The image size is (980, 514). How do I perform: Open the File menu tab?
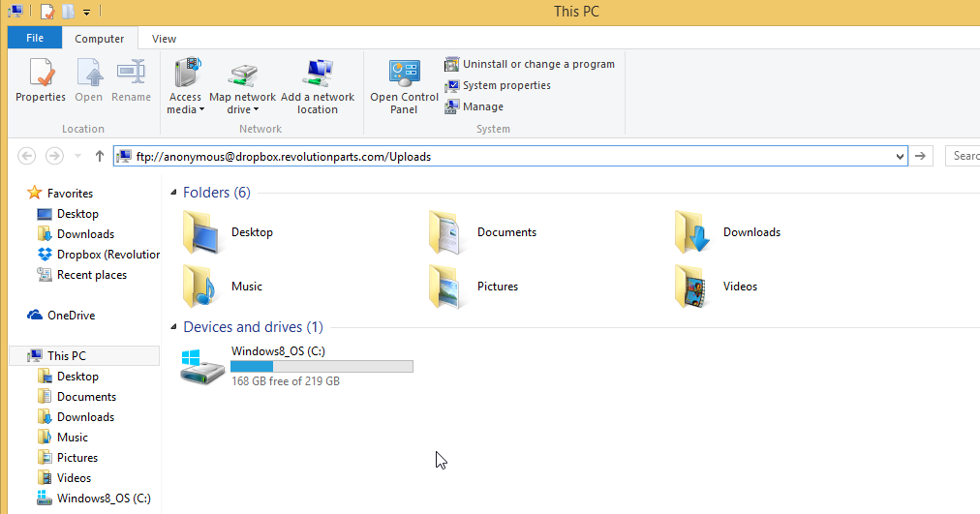(x=35, y=38)
